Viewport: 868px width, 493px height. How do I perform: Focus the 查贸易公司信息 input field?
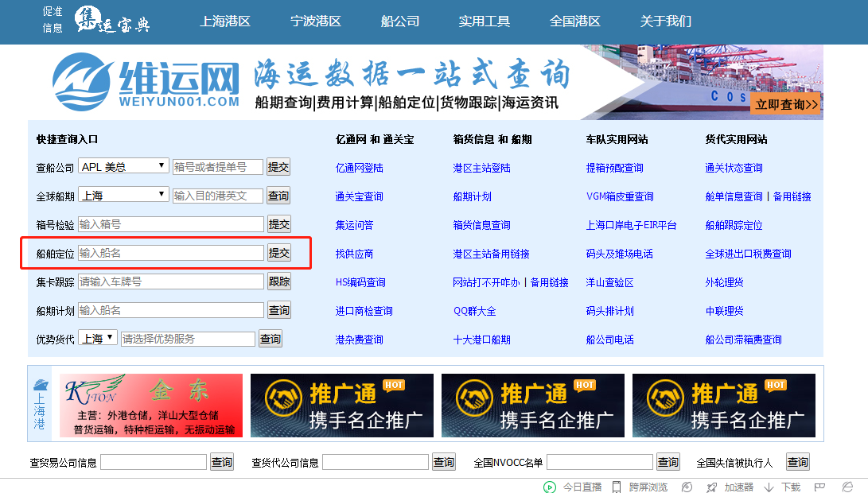154,462
